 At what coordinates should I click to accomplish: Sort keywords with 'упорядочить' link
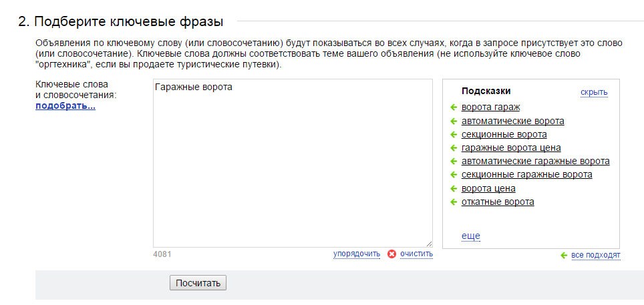(357, 254)
